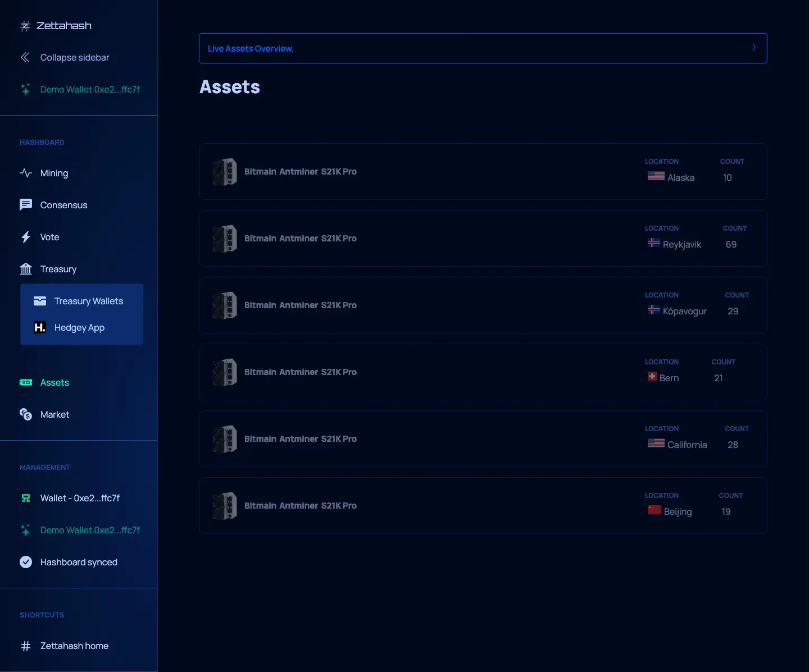Image resolution: width=809 pixels, height=672 pixels.
Task: Click the Reykjavik row Antminer image
Action: pyautogui.click(x=225, y=239)
